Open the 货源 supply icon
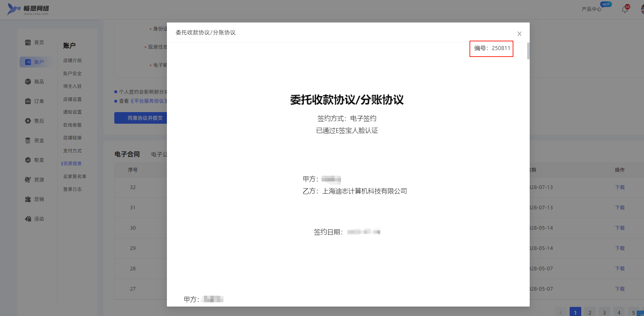The width and height of the screenshot is (644, 316). [x=28, y=180]
